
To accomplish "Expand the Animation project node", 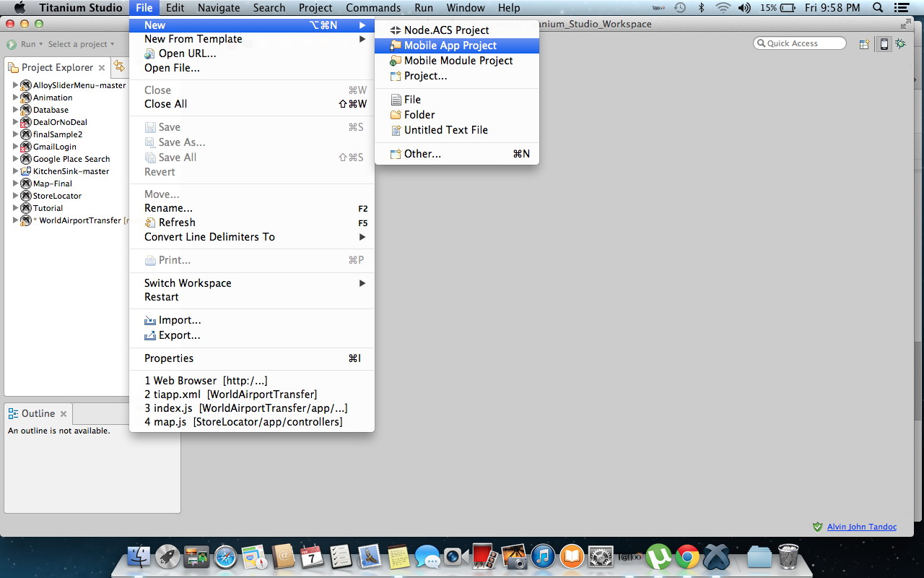I will (15, 98).
